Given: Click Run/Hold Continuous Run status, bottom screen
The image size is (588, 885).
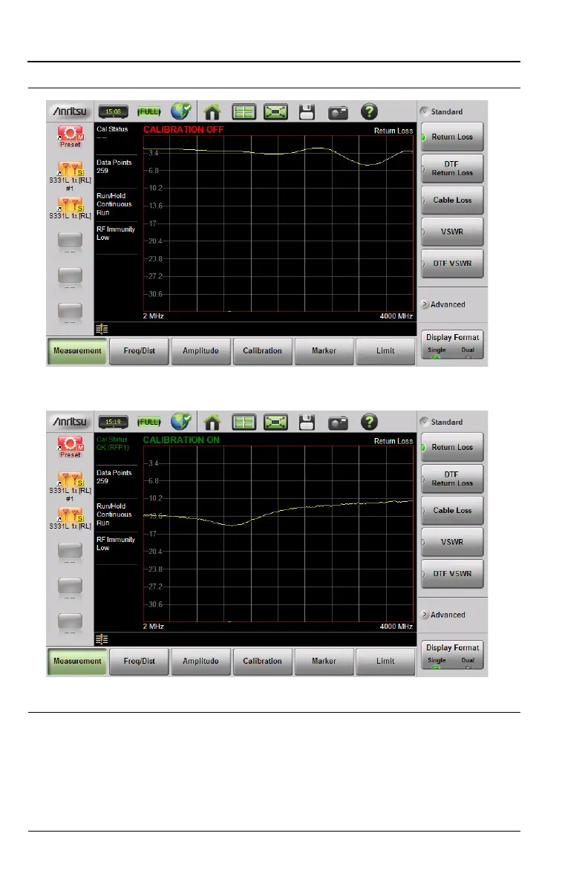Looking at the screenshot, I should pyautogui.click(x=116, y=515).
